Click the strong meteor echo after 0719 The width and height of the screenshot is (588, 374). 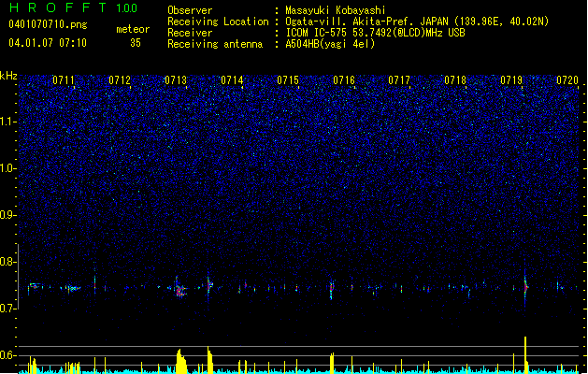click(x=525, y=288)
